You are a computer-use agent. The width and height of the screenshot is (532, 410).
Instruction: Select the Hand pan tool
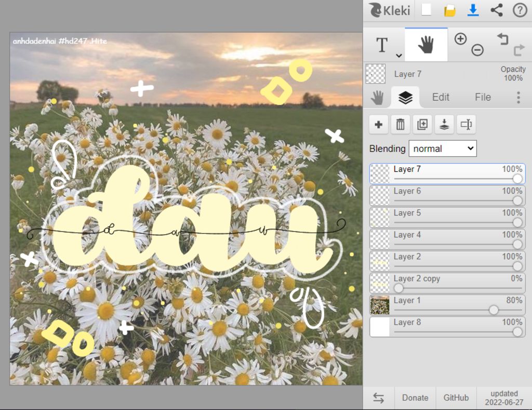click(x=426, y=45)
